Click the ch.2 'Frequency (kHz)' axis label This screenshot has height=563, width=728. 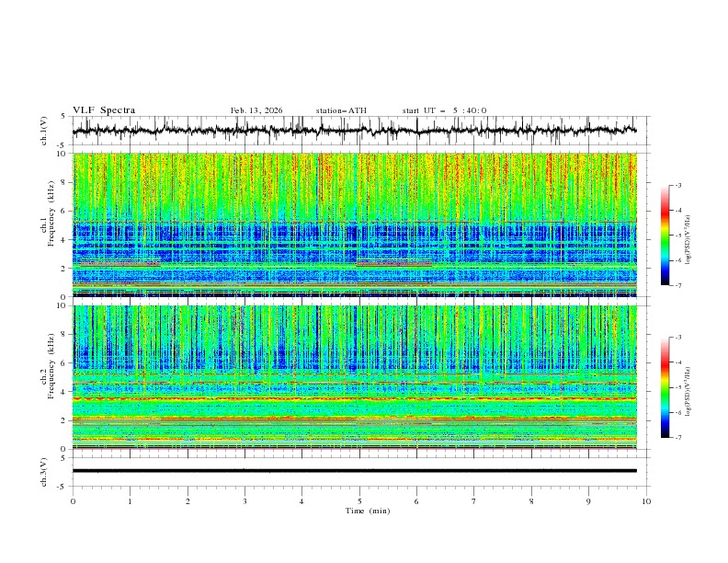click(51, 365)
